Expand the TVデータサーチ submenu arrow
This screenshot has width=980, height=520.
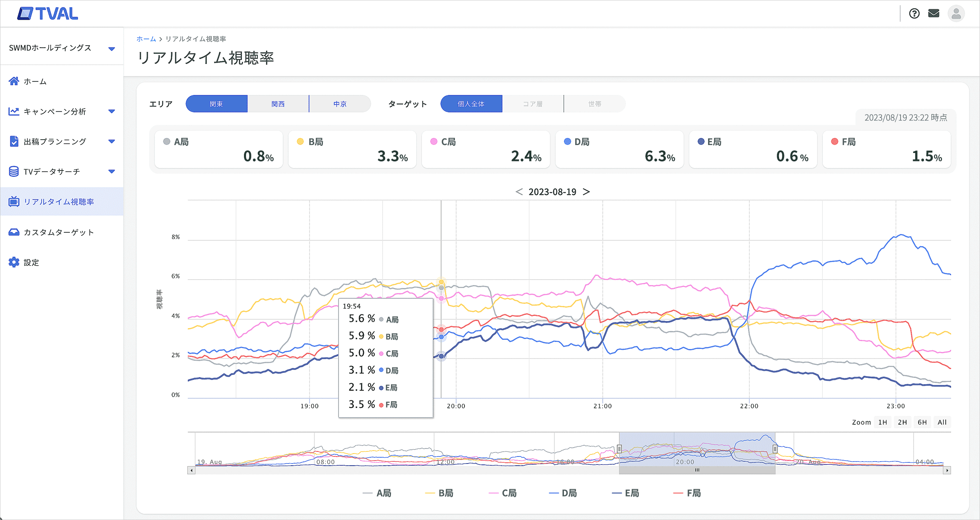point(112,171)
